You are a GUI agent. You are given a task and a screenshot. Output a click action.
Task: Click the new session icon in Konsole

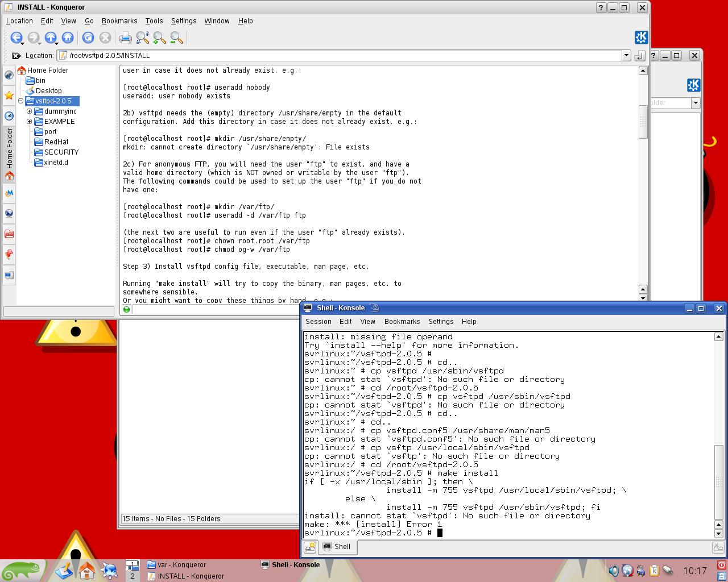[x=310, y=547]
